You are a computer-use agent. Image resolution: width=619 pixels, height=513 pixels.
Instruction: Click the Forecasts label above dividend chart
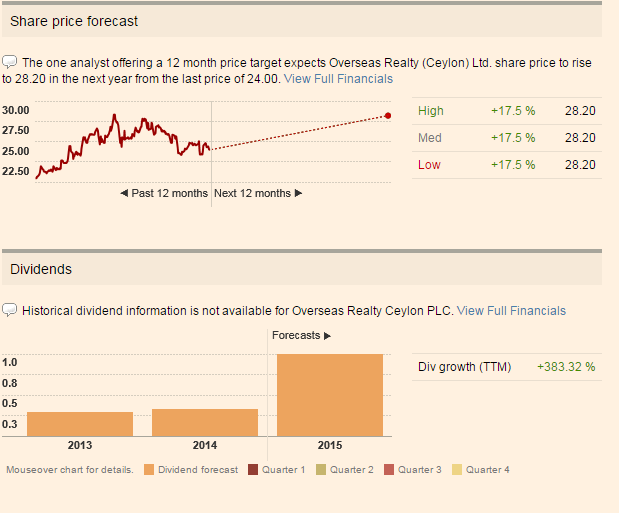pos(296,335)
